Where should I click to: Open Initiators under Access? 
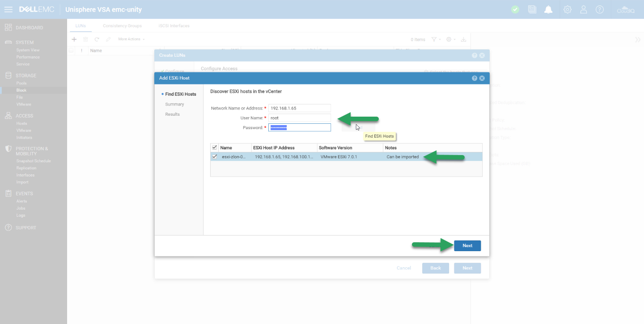point(24,138)
